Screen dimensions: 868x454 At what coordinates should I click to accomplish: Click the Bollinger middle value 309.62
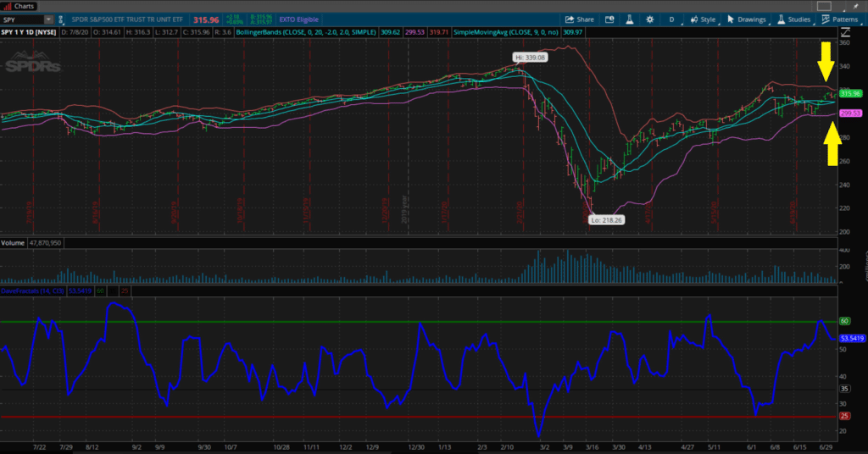tap(390, 32)
